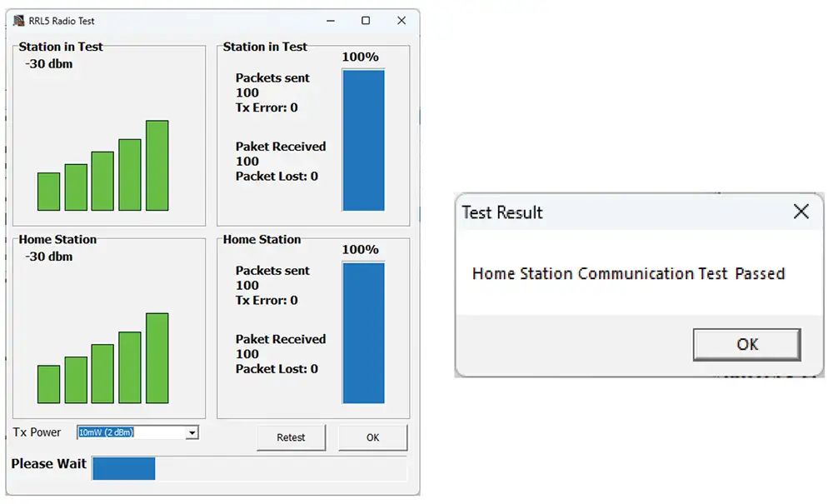
Task: Minimize the RRL5 Radio Test window
Action: [x=330, y=21]
